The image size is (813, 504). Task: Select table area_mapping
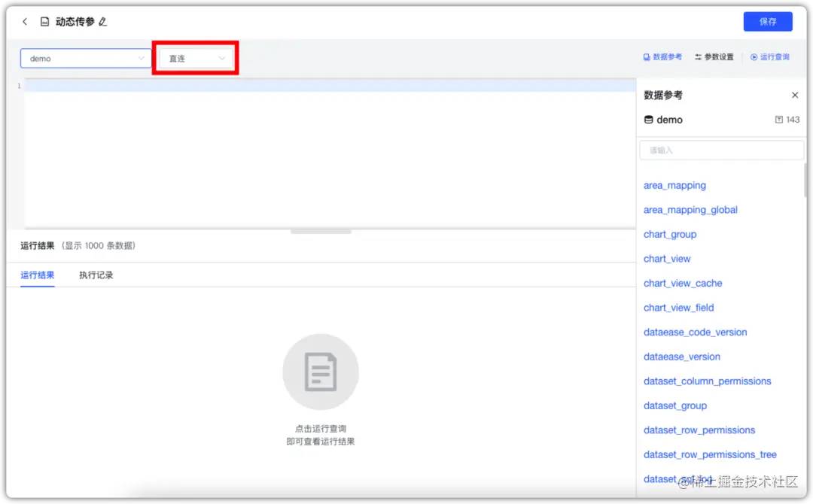tap(674, 186)
